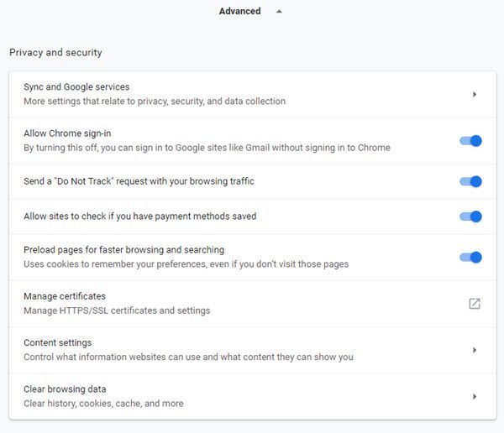The width and height of the screenshot is (504, 433).
Task: Collapse the Advanced section arrow
Action: [279, 12]
